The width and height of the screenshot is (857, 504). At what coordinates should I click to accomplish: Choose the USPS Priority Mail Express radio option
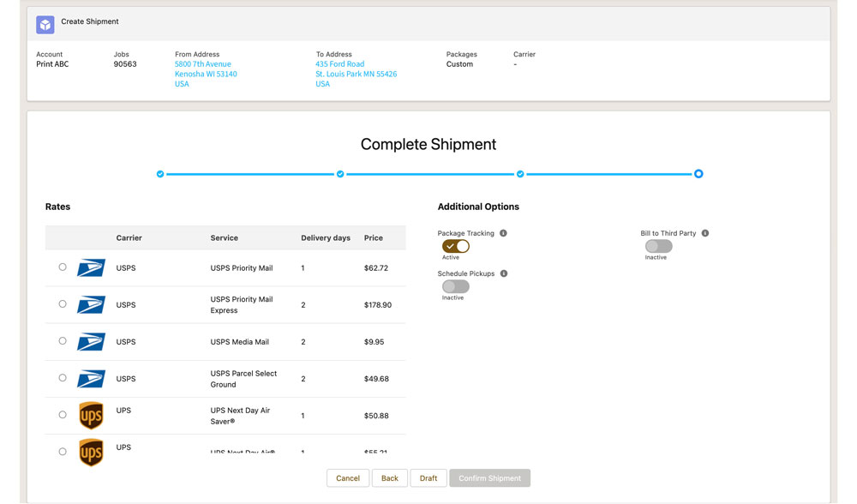pyautogui.click(x=63, y=304)
